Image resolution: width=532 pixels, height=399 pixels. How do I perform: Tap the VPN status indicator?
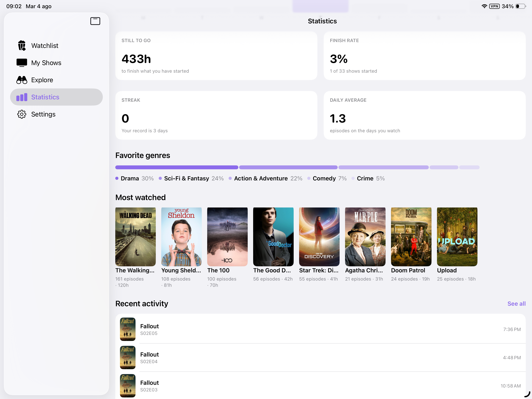[x=494, y=6]
